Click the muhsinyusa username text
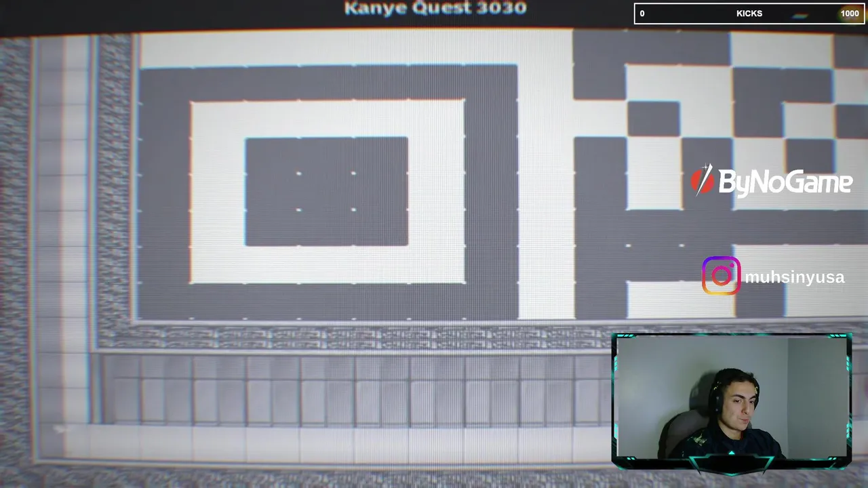The image size is (868, 488). 794,277
